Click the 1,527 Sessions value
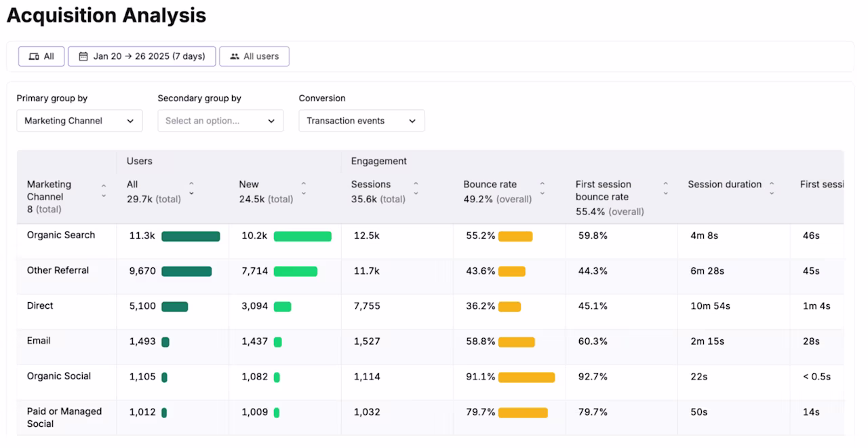The image size is (868, 448). [367, 341]
